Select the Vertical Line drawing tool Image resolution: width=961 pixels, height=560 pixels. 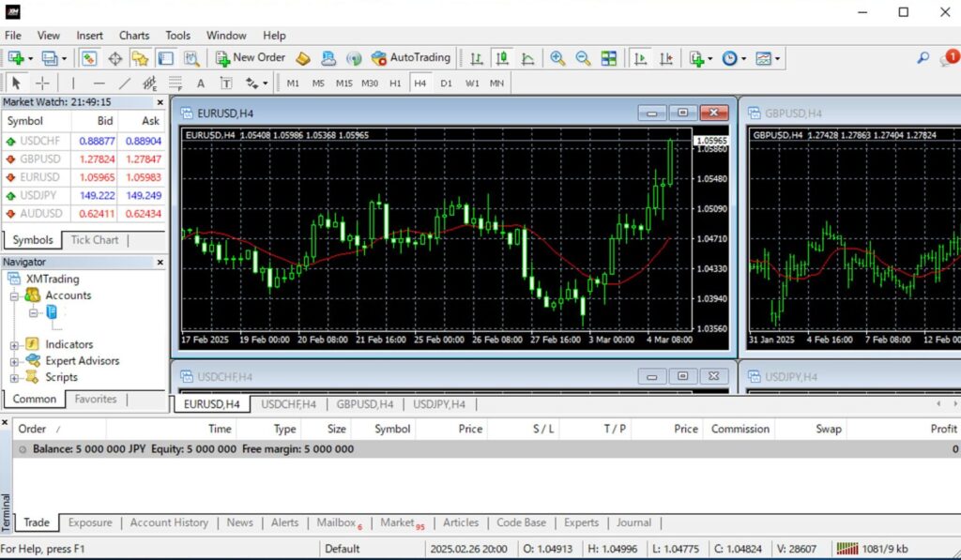pyautogui.click(x=73, y=83)
